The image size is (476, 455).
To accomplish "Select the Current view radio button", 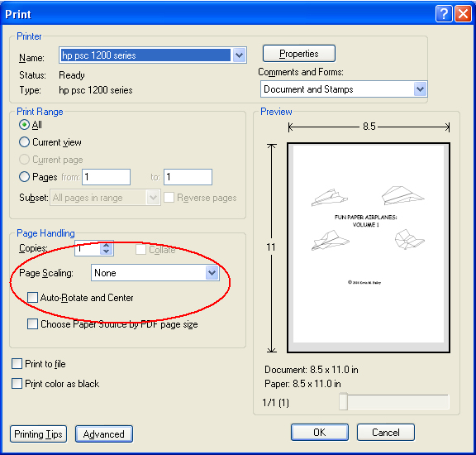I will pos(24,142).
